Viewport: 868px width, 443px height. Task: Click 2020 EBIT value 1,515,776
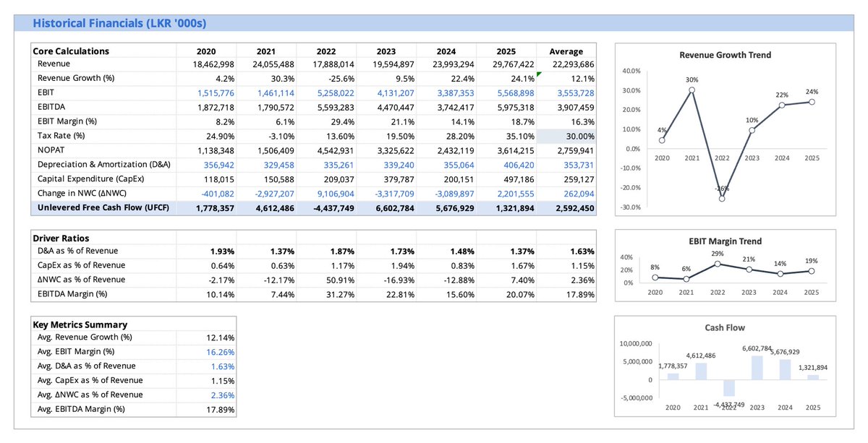[x=216, y=93]
